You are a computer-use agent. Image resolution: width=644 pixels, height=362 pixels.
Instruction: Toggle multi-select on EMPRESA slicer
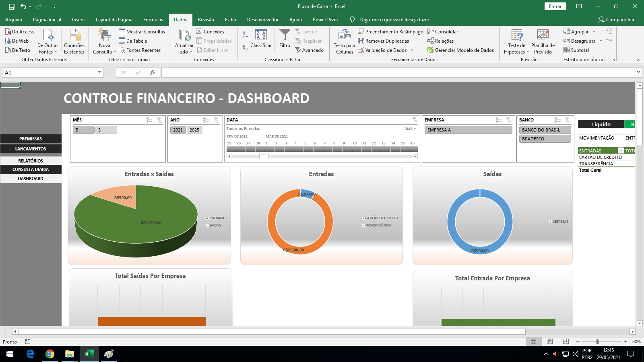[x=499, y=120]
